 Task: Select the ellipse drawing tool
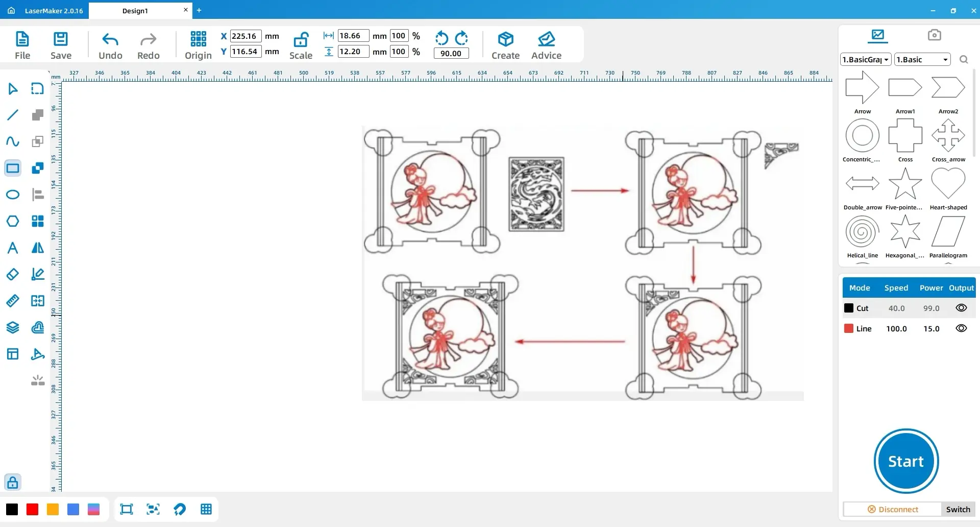pos(13,195)
